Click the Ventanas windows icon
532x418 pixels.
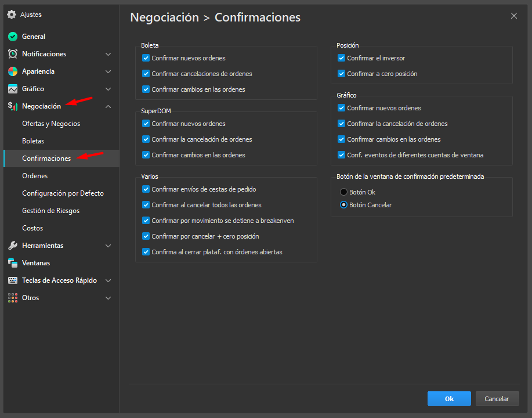click(x=13, y=263)
